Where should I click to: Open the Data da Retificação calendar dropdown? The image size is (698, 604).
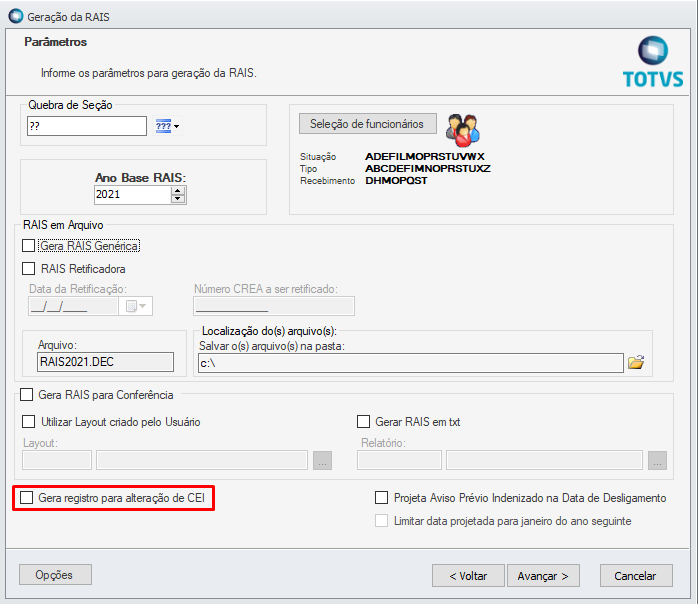tap(136, 306)
